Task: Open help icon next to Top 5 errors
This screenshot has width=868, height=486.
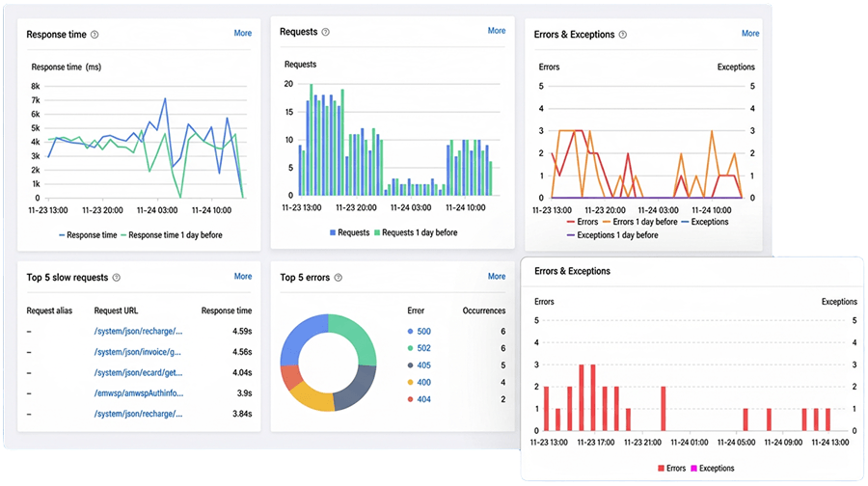Action: [x=339, y=278]
